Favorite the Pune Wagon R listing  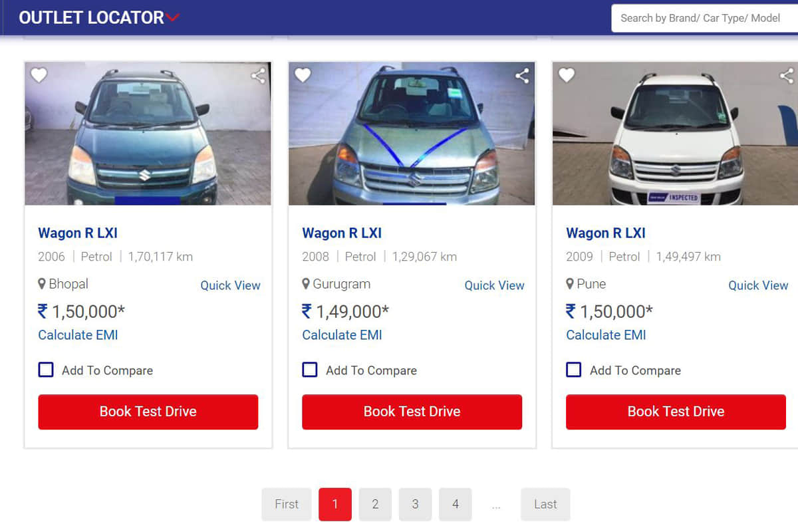coord(567,75)
